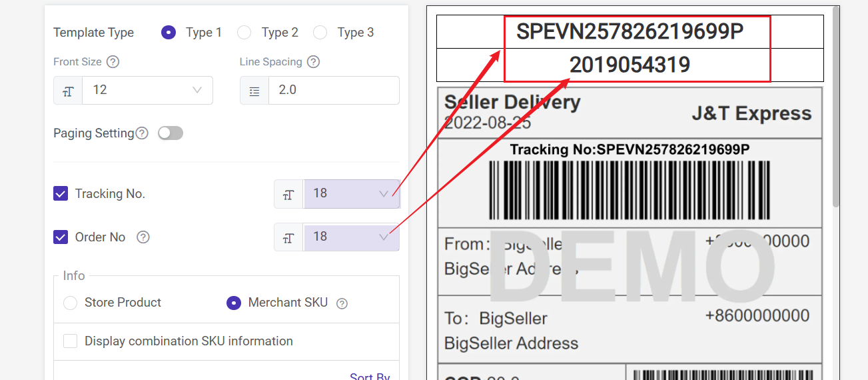Click the Tracking No. font size icon

click(x=288, y=194)
